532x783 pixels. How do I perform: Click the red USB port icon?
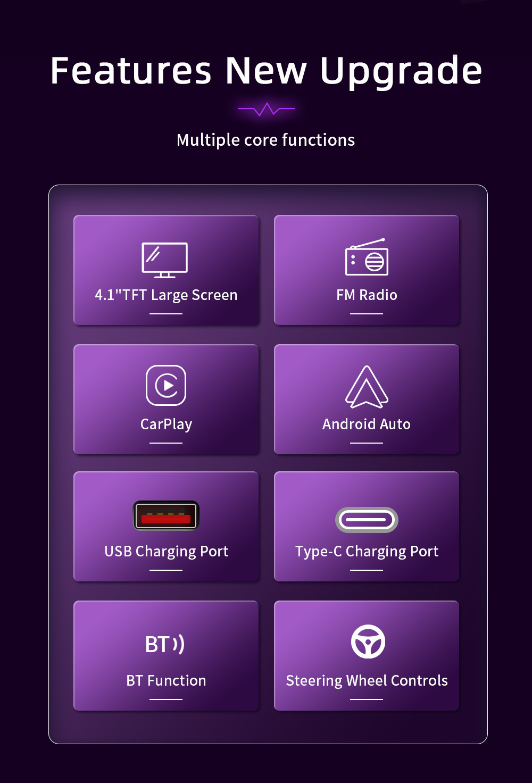pyautogui.click(x=166, y=515)
